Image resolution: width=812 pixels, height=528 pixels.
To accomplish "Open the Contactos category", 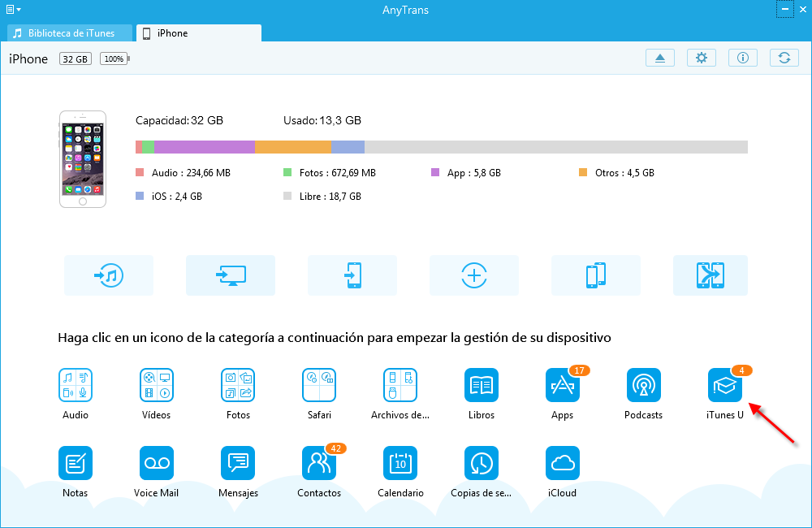I will (319, 463).
